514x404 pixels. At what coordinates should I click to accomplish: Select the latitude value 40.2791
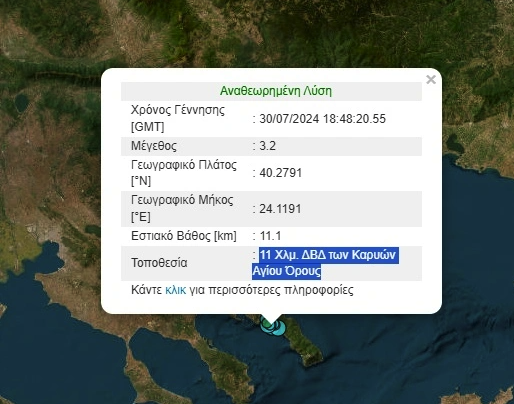[x=280, y=173]
